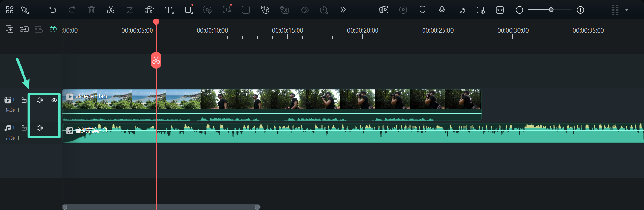Click the Undo arrow

(x=53, y=10)
